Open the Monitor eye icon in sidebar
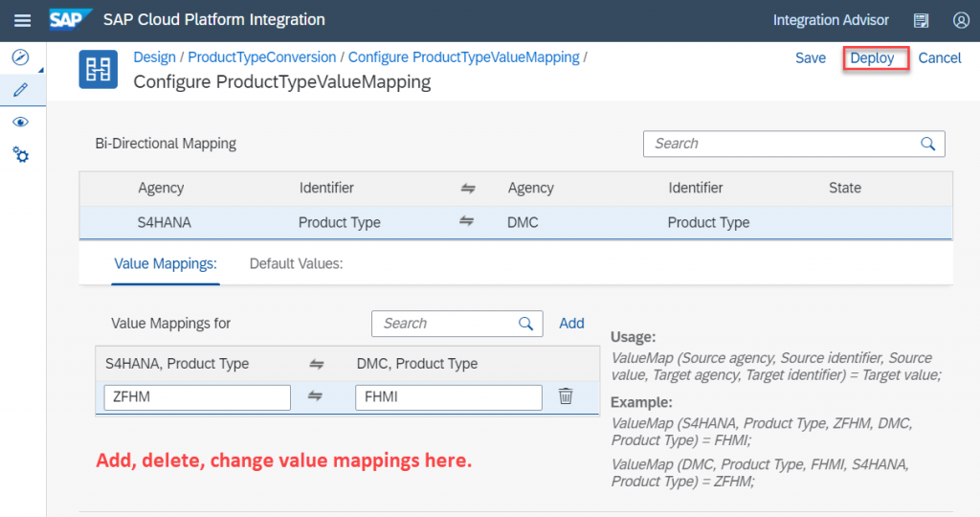 click(x=21, y=122)
